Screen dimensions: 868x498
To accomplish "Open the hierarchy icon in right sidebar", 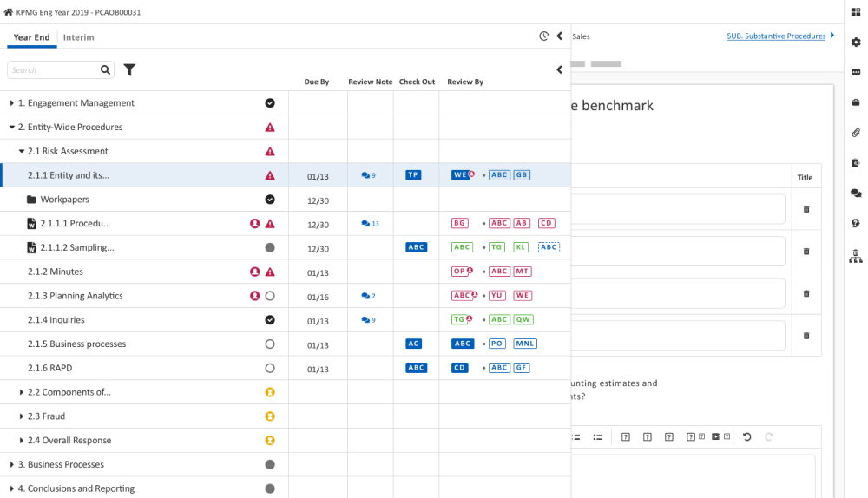I will click(x=856, y=256).
